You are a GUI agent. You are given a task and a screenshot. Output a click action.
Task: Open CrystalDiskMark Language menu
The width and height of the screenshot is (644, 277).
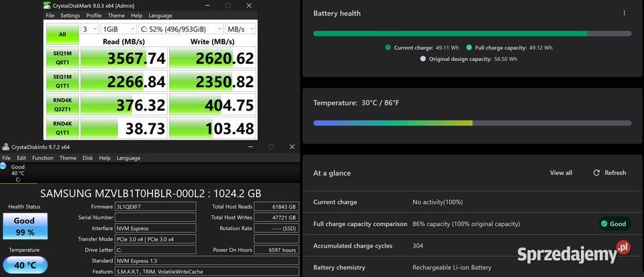coord(160,15)
